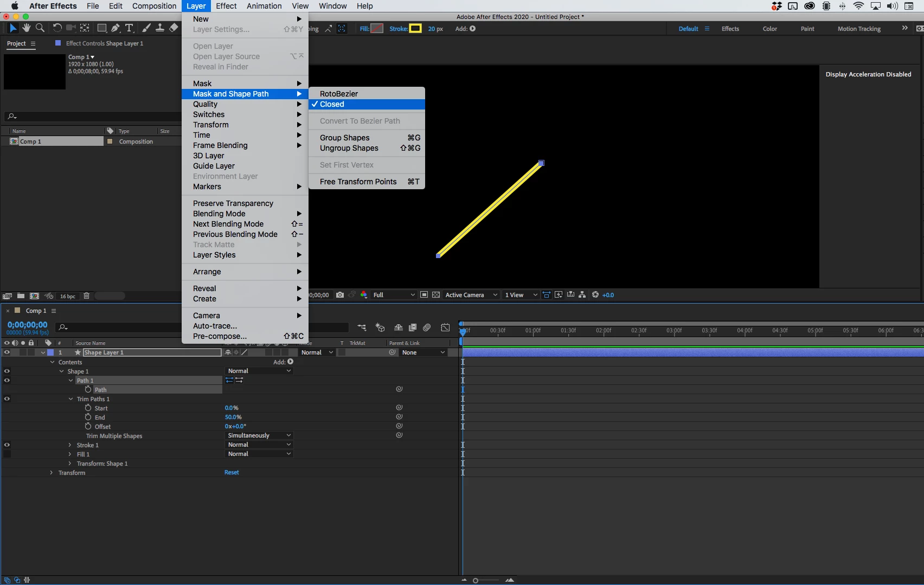Select Group Shapes menu item
This screenshot has width=924, height=585.
click(367, 138)
